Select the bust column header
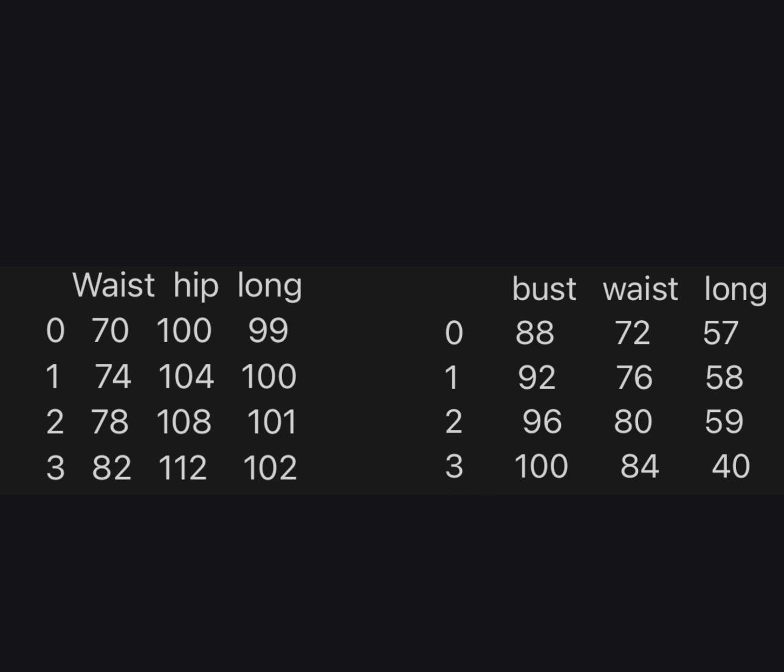 tap(544, 289)
